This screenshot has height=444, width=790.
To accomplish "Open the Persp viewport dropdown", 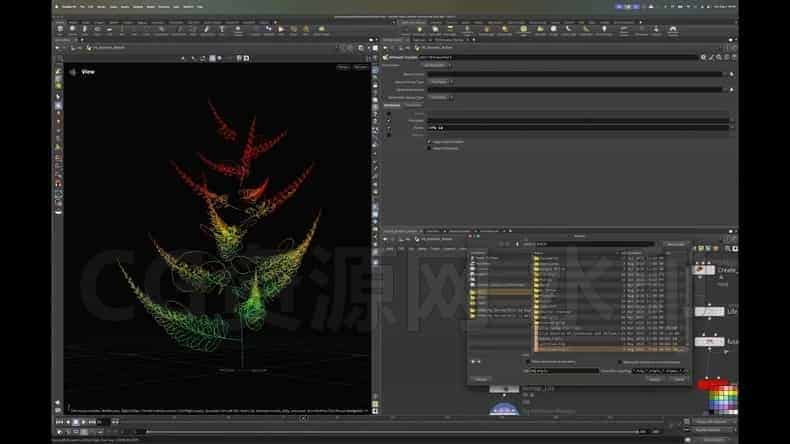I will tap(344, 67).
